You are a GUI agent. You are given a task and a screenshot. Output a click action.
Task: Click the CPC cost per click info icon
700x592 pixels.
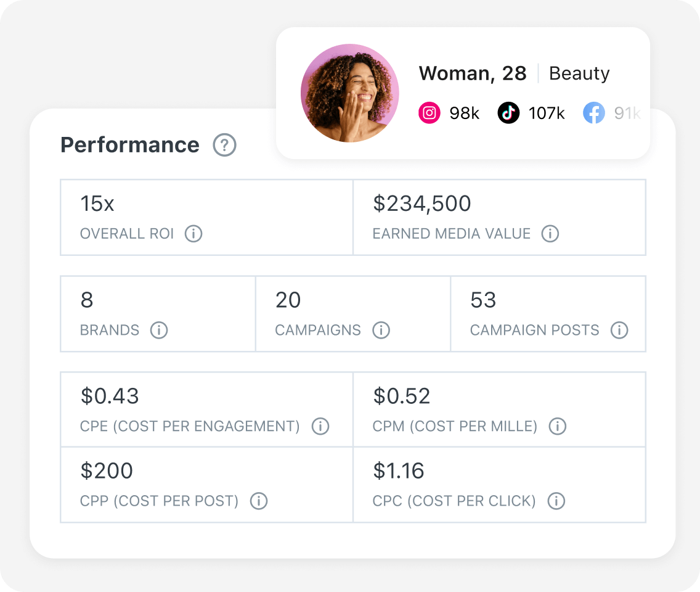coord(556,501)
